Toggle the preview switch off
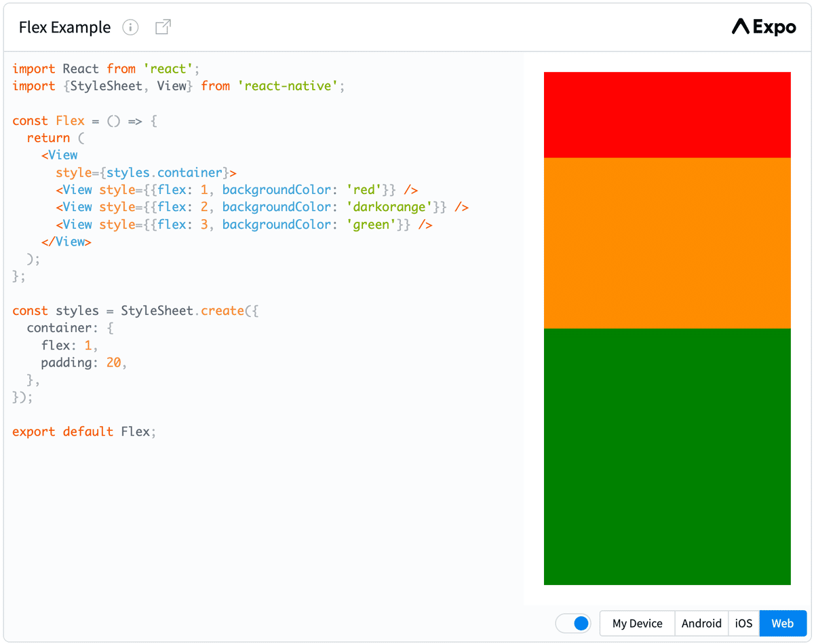This screenshot has width=814, height=644. tap(573, 623)
